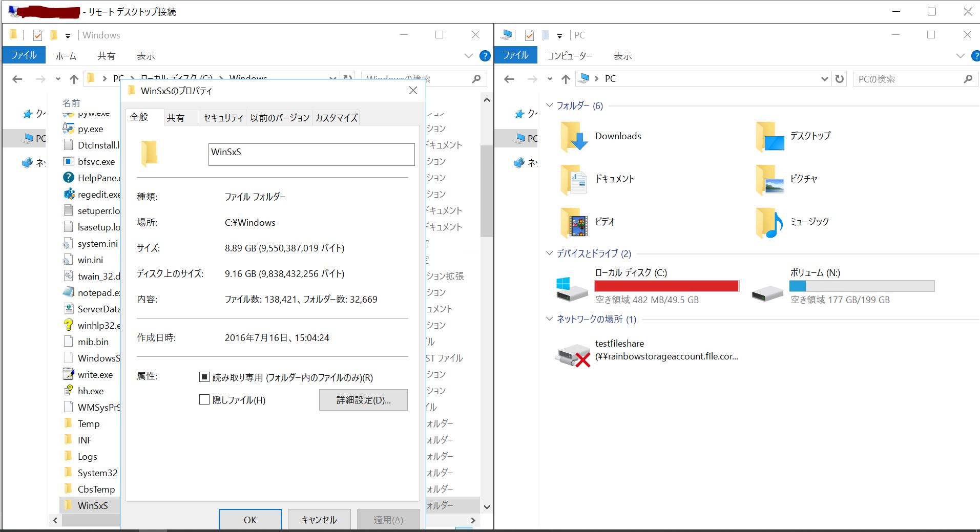Screen dimensions: 980x532
Task: Click the blue help icon in PC window
Action: point(976,56)
